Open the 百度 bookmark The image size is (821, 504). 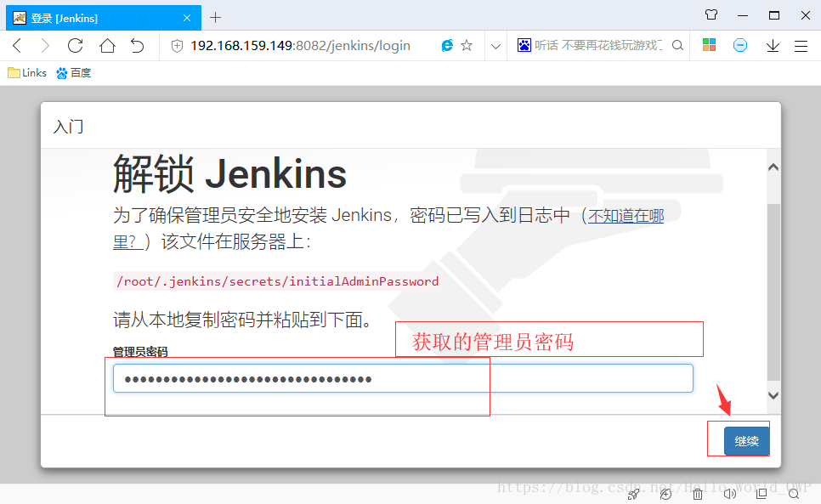[74, 73]
